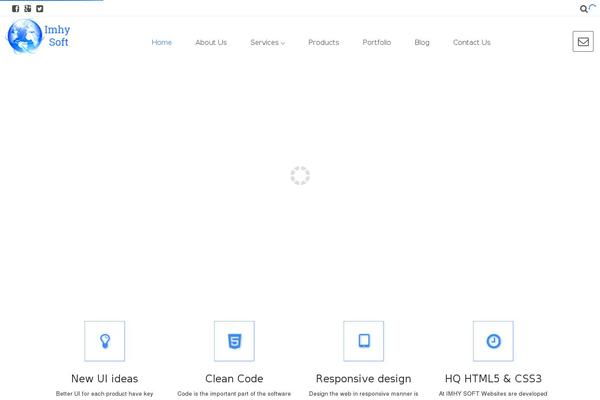Open the Blog menu item
The width and height of the screenshot is (600, 400).
(422, 42)
